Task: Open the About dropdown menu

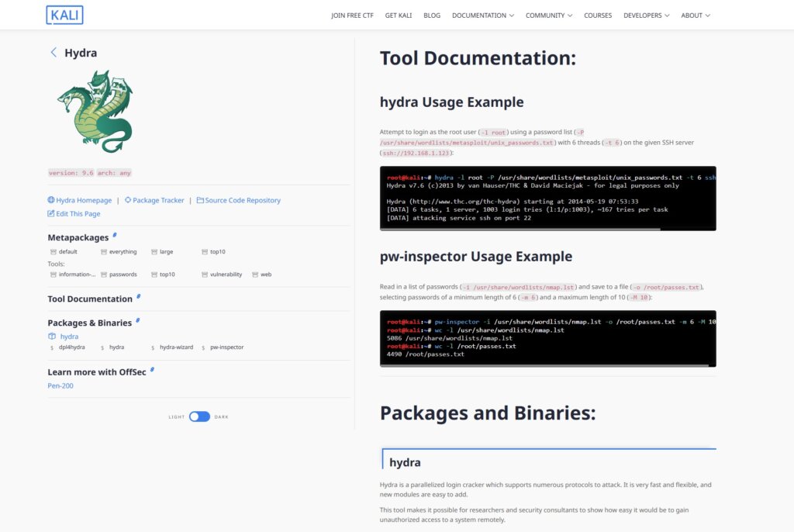Action: (x=695, y=16)
